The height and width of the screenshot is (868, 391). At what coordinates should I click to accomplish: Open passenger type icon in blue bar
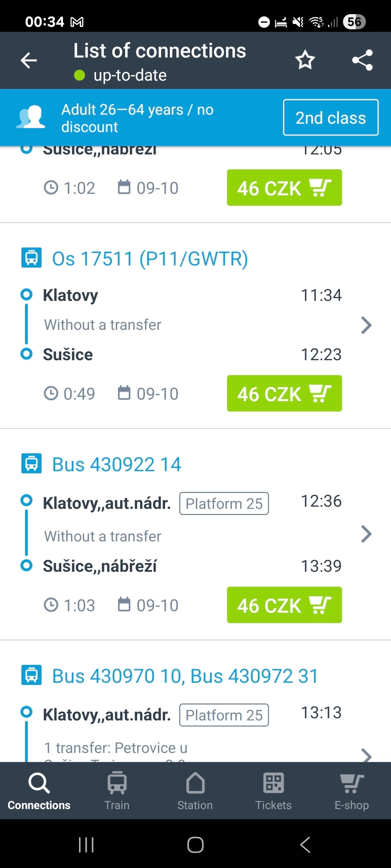click(x=31, y=117)
